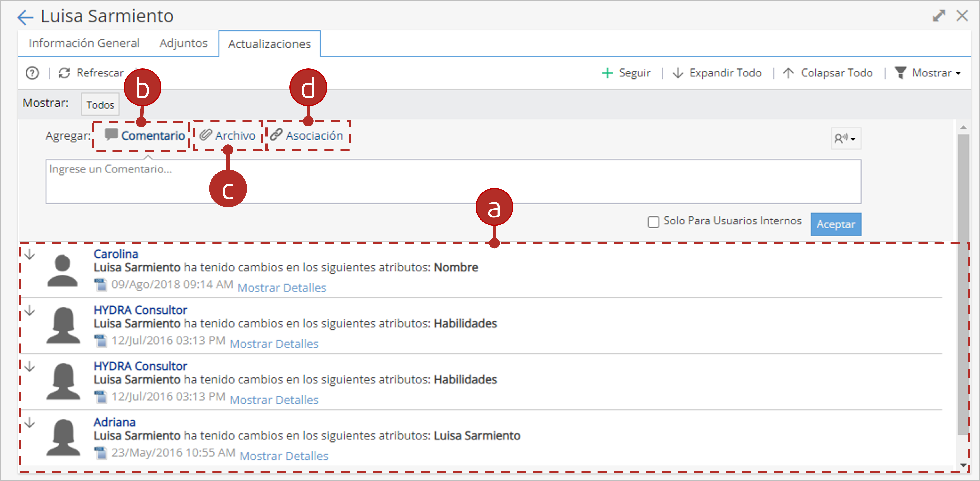Open the help question mark icon
The image size is (980, 481).
pyautogui.click(x=32, y=73)
